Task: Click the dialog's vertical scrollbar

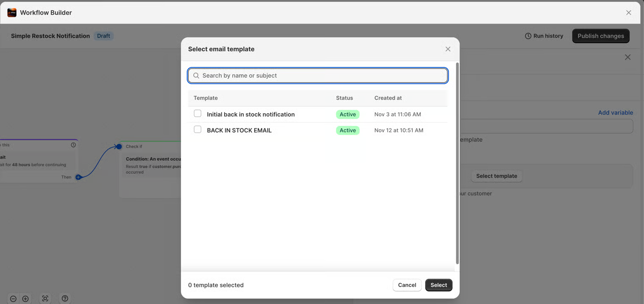Action: coord(457,163)
